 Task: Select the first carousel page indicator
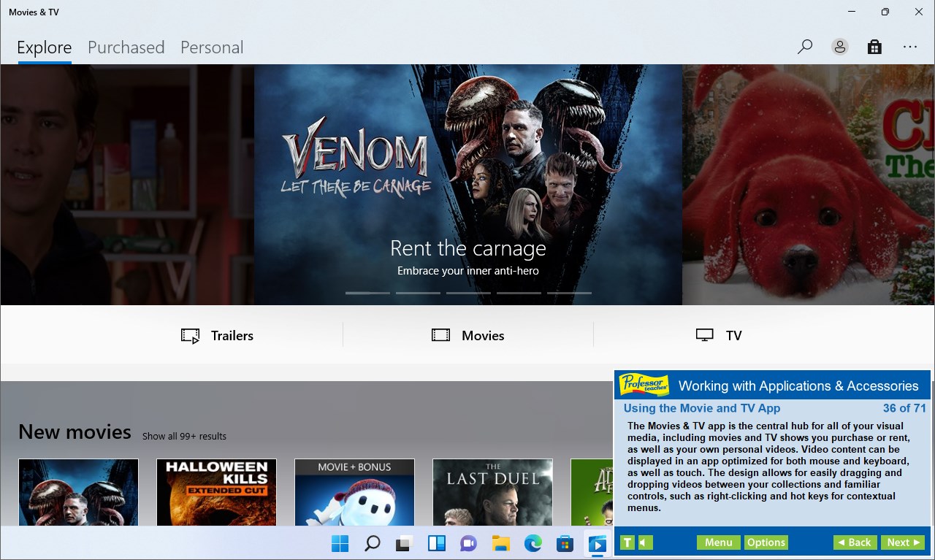point(367,293)
